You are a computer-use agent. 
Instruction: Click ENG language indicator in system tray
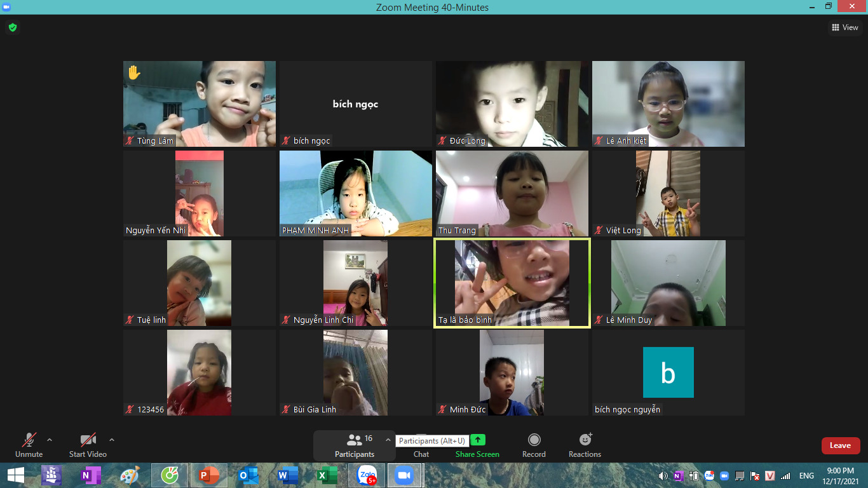click(x=806, y=476)
